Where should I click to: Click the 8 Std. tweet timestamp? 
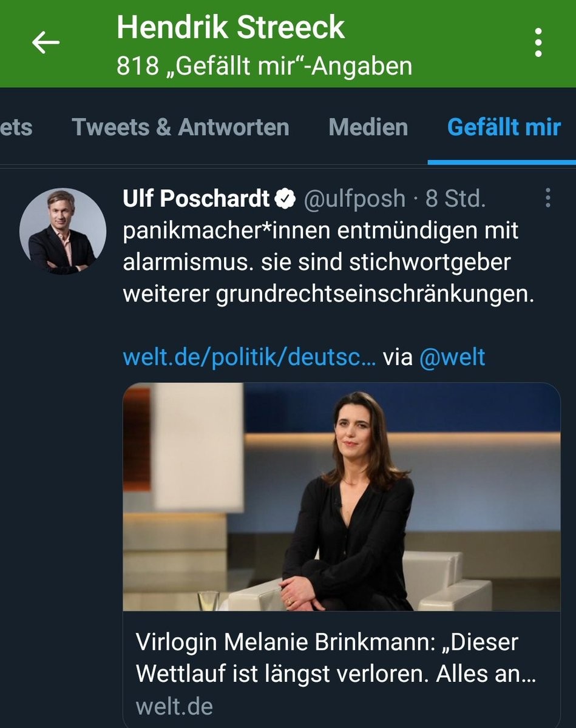point(455,198)
